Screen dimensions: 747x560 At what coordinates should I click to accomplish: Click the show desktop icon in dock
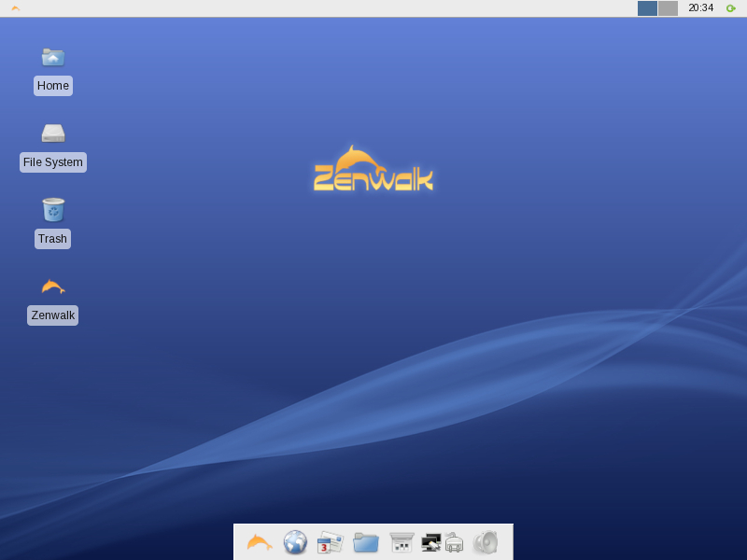tap(402, 542)
